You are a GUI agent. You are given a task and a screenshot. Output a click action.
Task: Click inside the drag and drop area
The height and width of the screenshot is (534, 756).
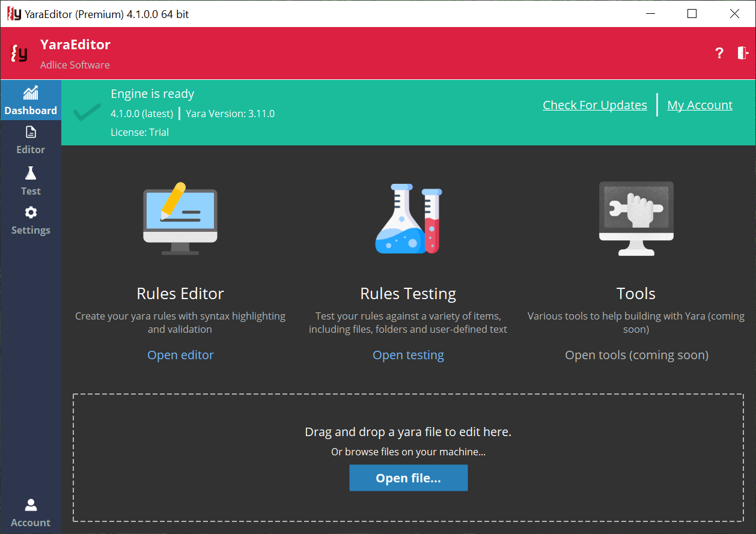(x=408, y=431)
